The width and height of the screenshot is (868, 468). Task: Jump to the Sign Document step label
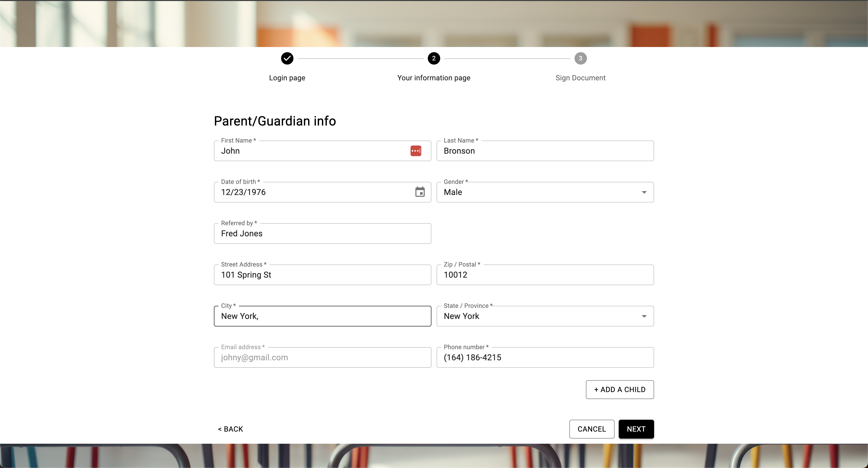click(x=580, y=78)
